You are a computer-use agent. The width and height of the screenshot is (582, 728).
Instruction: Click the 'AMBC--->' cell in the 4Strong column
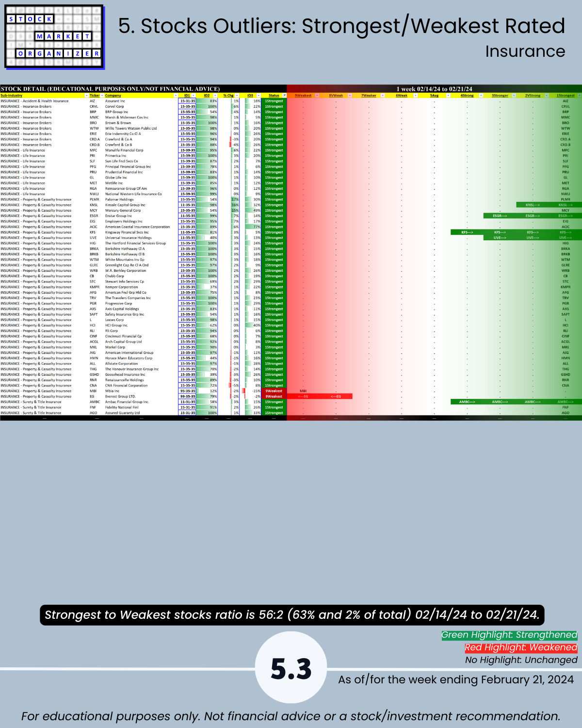pyautogui.click(x=467, y=402)
